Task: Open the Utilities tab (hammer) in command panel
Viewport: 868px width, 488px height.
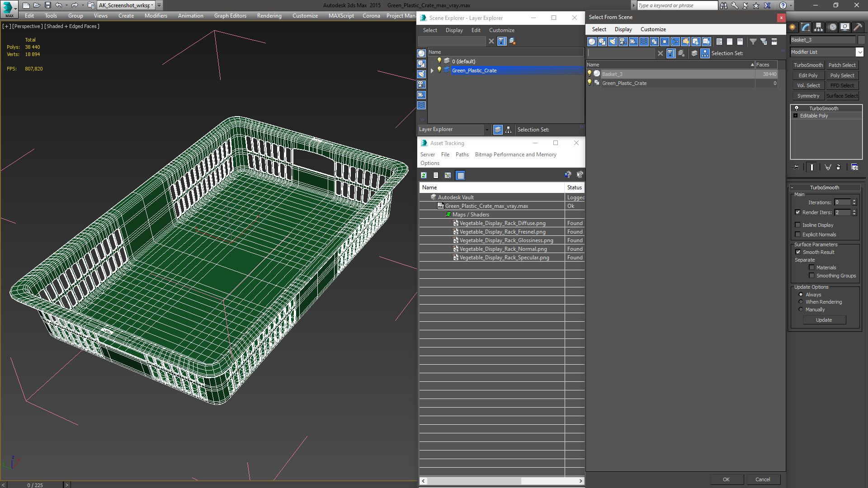Action: [858, 27]
